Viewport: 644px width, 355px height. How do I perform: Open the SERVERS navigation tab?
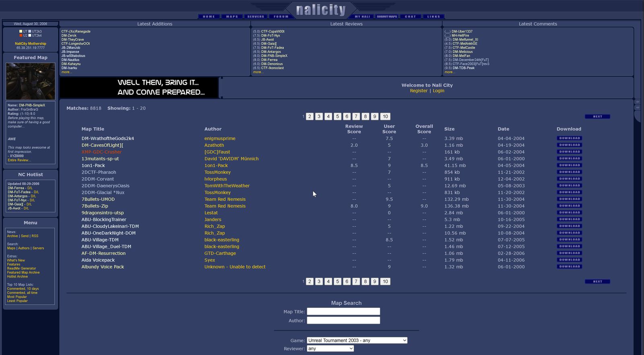pyautogui.click(x=256, y=17)
